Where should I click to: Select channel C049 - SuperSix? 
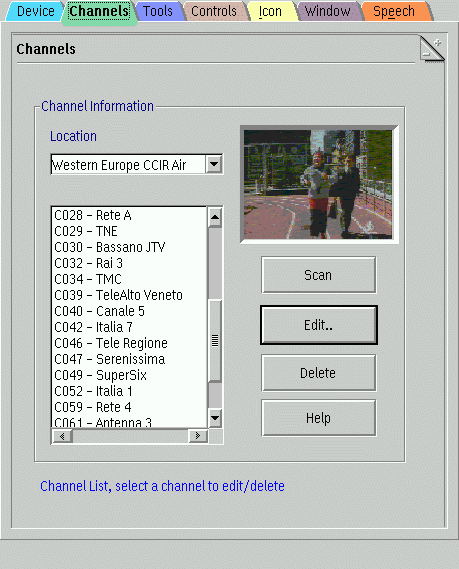click(130, 375)
